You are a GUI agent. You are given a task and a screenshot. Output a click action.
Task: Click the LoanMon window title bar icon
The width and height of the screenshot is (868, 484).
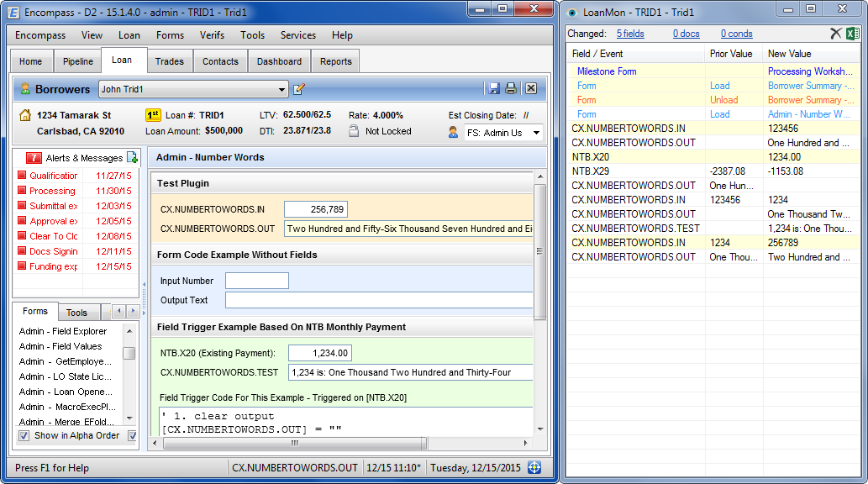point(572,12)
